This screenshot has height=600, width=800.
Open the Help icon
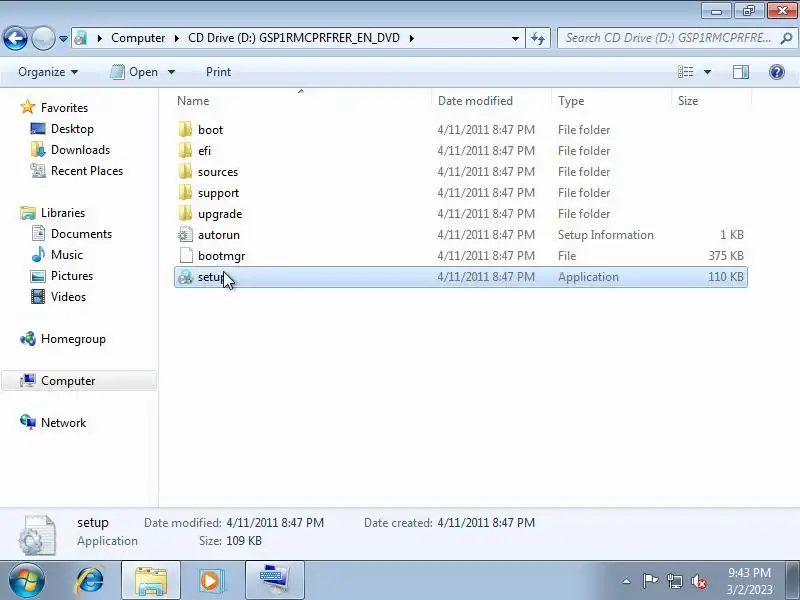point(777,72)
